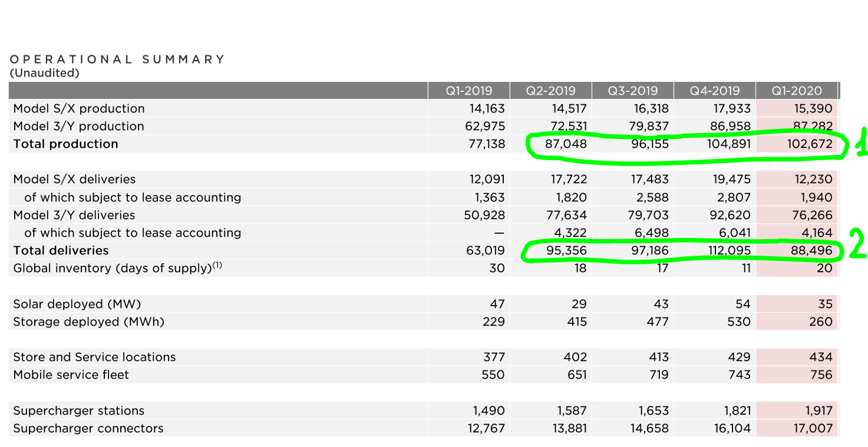Screen dimensions: 868x447
Task: Click the value 19,475 for S/X deliveries
Action: click(x=732, y=179)
